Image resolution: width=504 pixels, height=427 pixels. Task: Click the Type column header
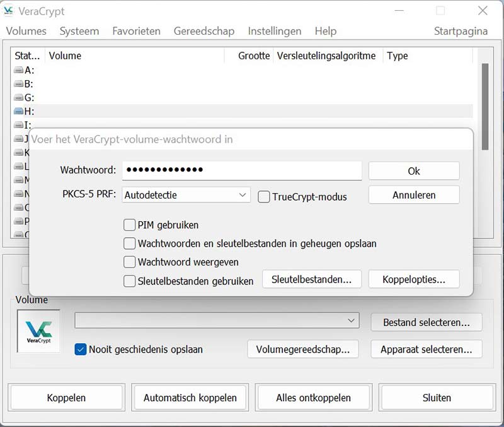[x=428, y=56]
